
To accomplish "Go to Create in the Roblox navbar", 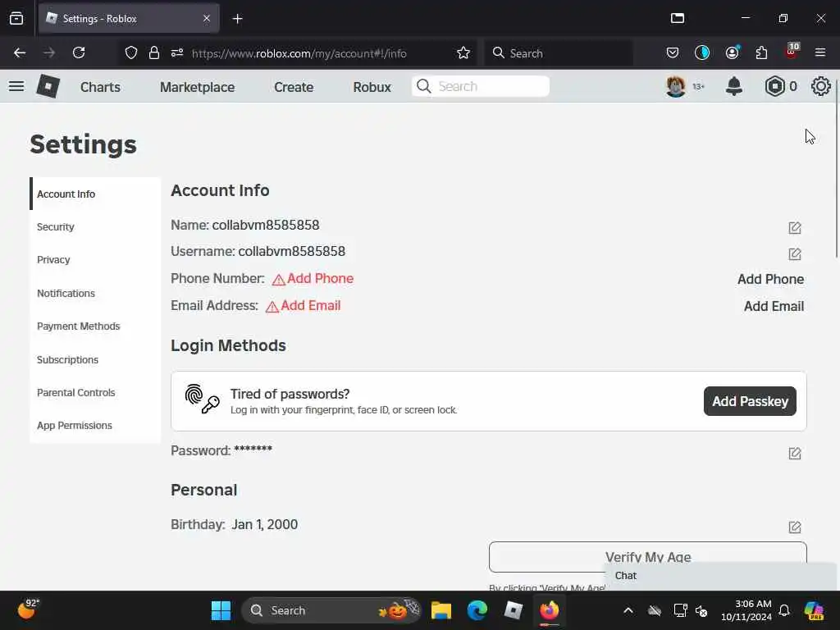I will [x=294, y=87].
